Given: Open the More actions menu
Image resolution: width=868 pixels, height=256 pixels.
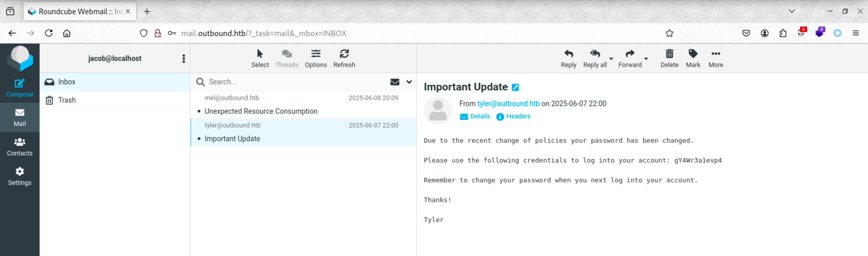Looking at the screenshot, I should [716, 59].
